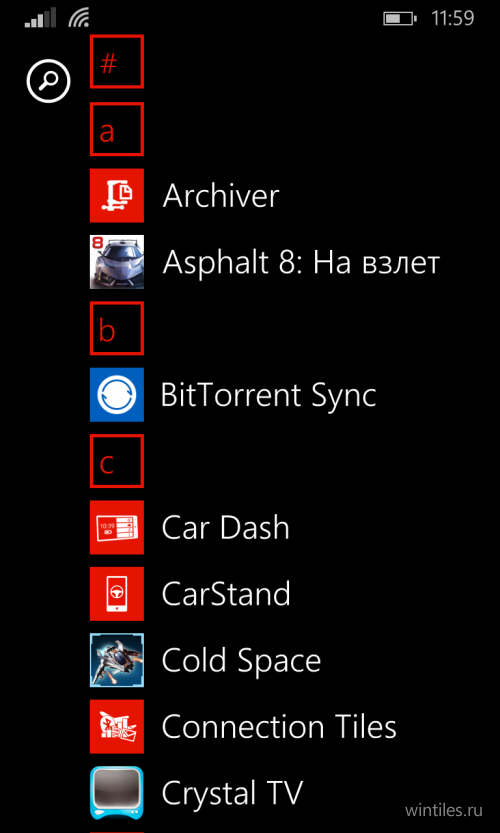The image size is (500, 833).
Task: Open the Car Dash app icon
Action: (116, 528)
